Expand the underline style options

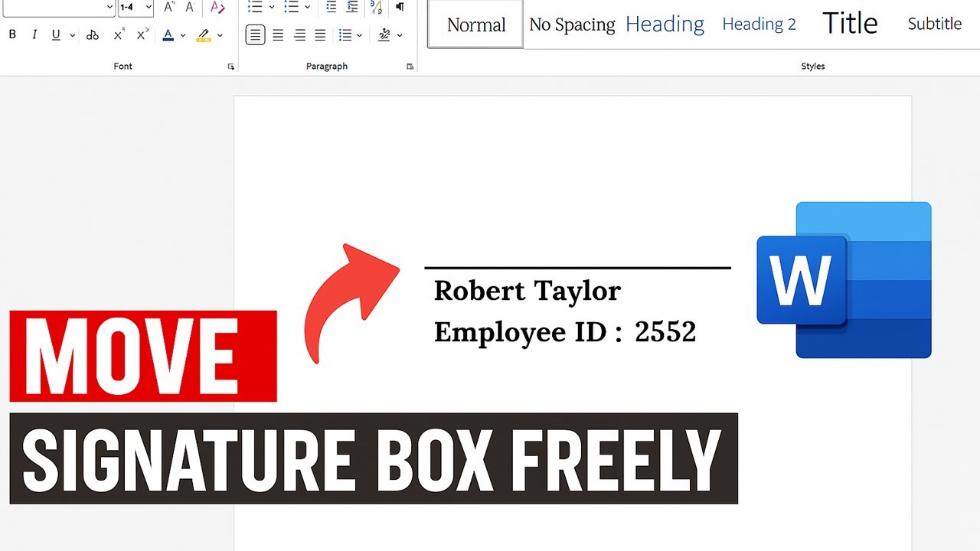[72, 35]
